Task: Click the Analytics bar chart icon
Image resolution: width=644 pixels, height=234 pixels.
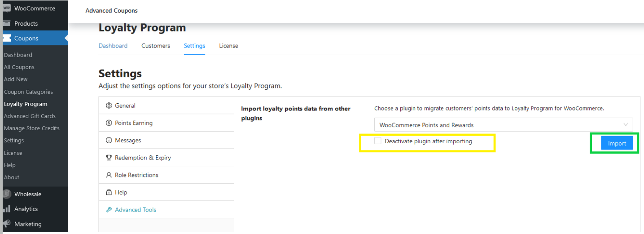Action: (x=7, y=209)
